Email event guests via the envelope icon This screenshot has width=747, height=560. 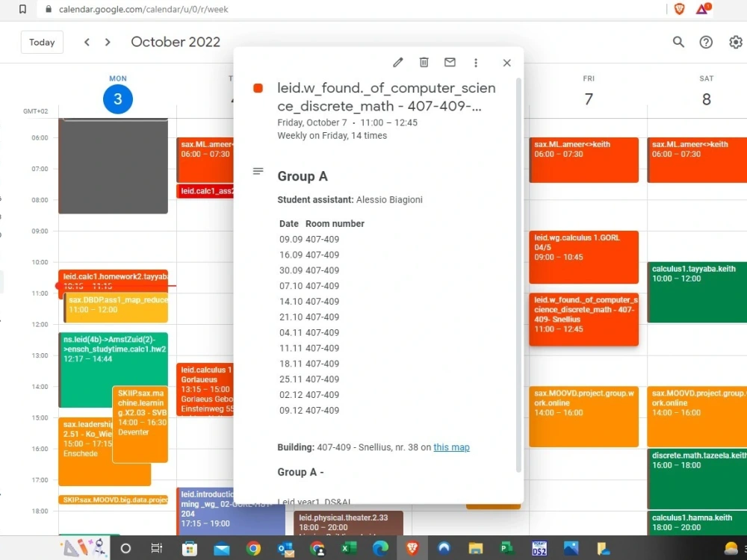pos(450,63)
